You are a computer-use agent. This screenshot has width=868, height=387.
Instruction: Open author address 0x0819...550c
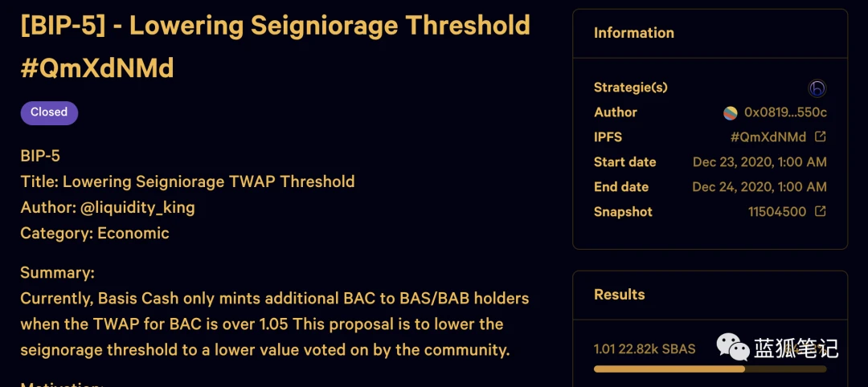coord(785,112)
